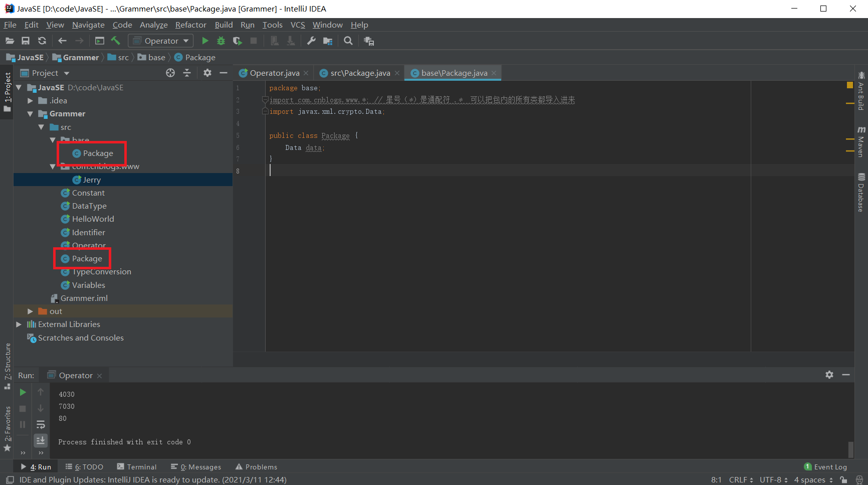Collapse the Grammer module node

point(30,114)
